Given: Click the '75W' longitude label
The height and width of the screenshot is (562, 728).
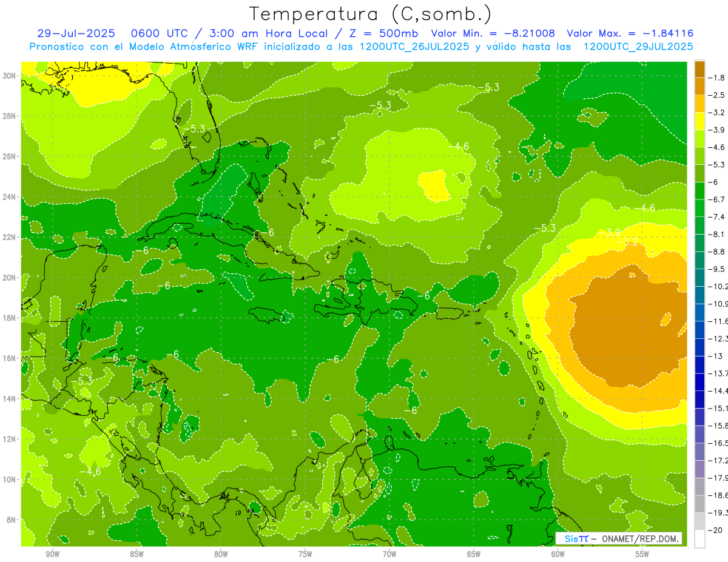Looking at the screenshot, I should (305, 554).
